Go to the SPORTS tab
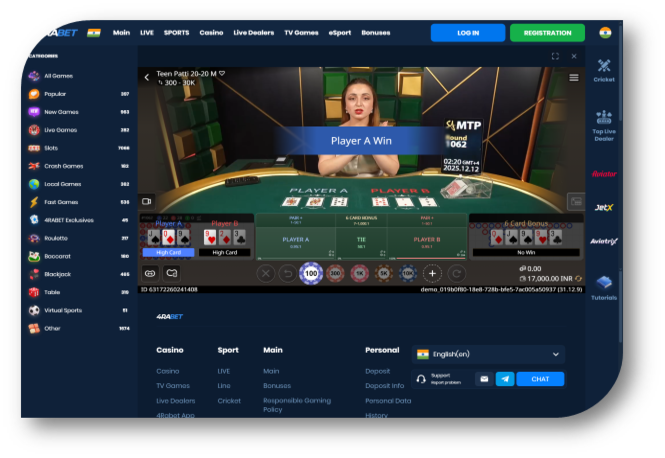 176,33
